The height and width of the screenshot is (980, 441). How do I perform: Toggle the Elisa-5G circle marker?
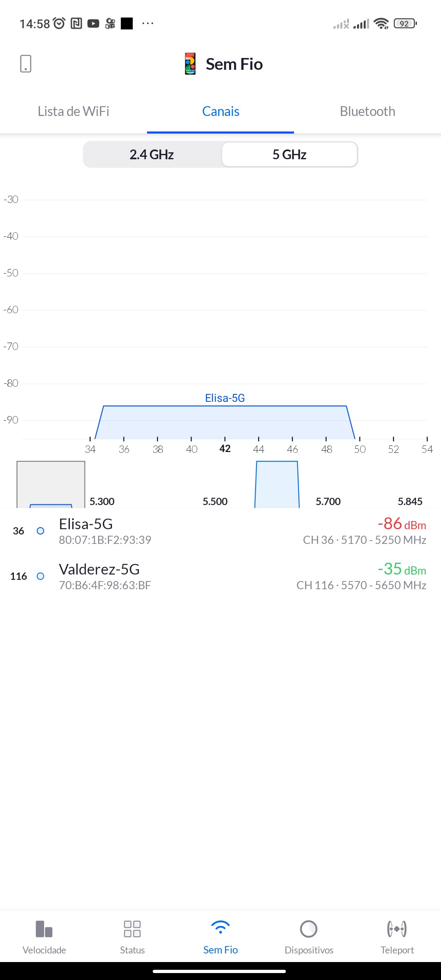(40, 531)
